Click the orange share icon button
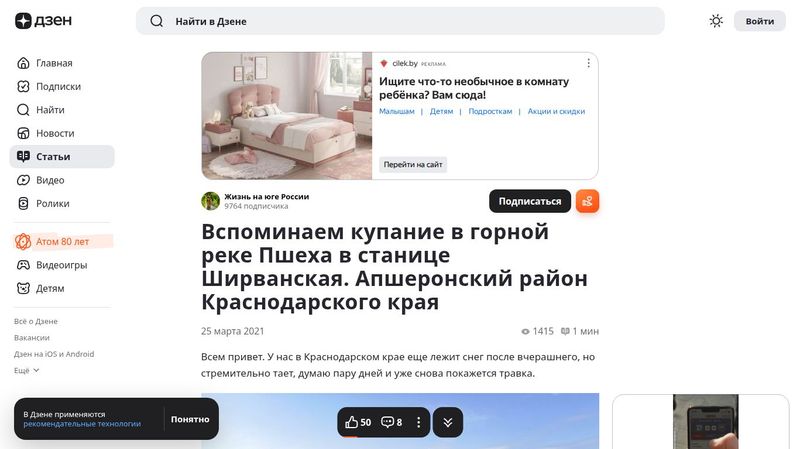This screenshot has height=449, width=800. [x=587, y=201]
